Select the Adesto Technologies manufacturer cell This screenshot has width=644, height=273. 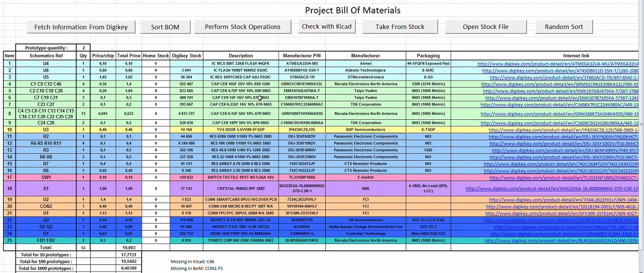point(365,70)
